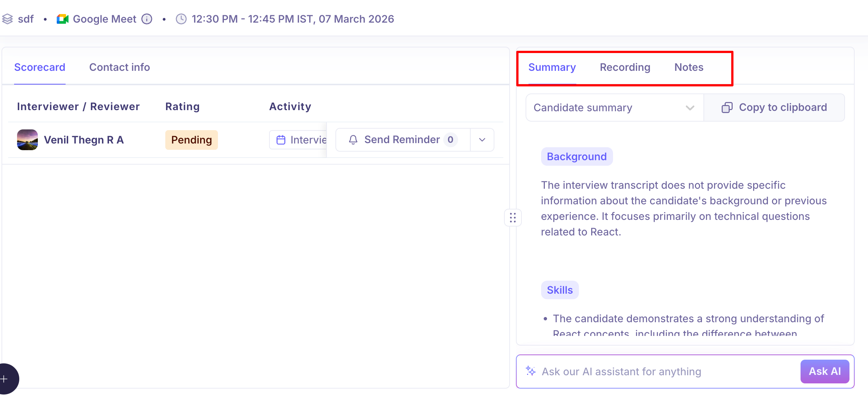Click the Send Reminder button
The height and width of the screenshot is (396, 868).
(402, 140)
